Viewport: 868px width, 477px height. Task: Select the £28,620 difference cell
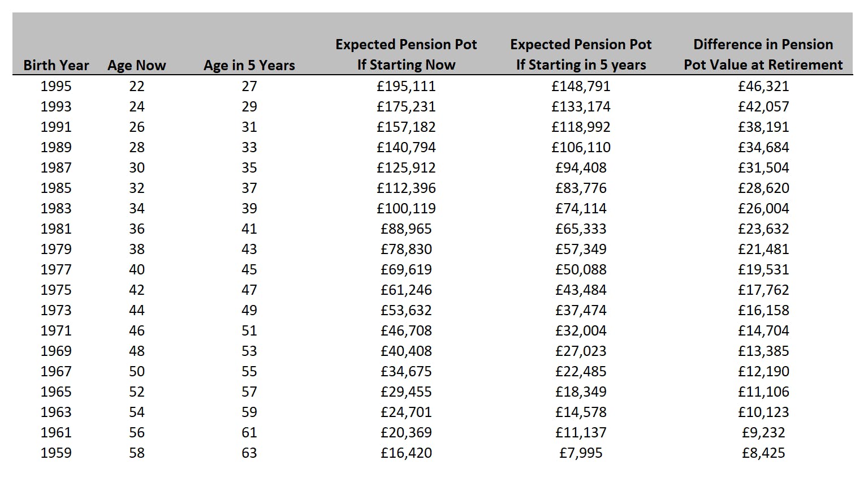pos(763,188)
